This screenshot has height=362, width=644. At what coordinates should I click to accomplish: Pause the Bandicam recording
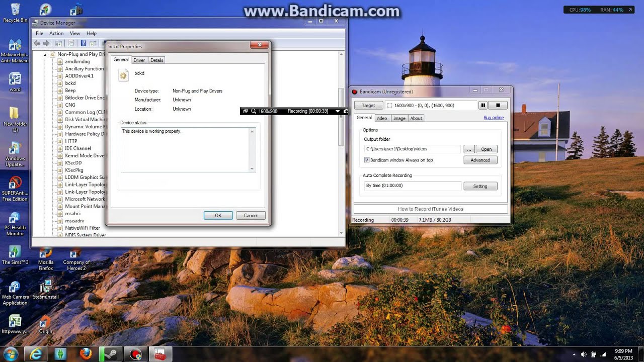482,106
